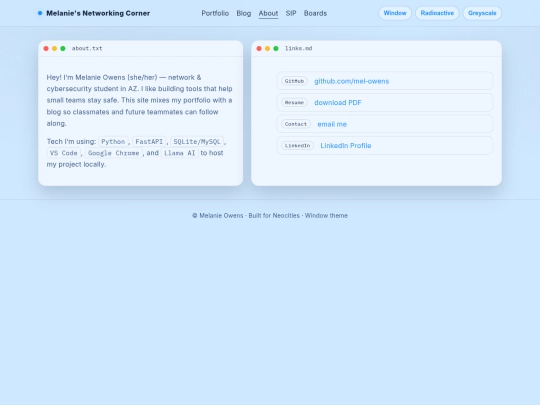Click the green dot on about.txt window
Screen dimensions: 540x405
coord(63,49)
